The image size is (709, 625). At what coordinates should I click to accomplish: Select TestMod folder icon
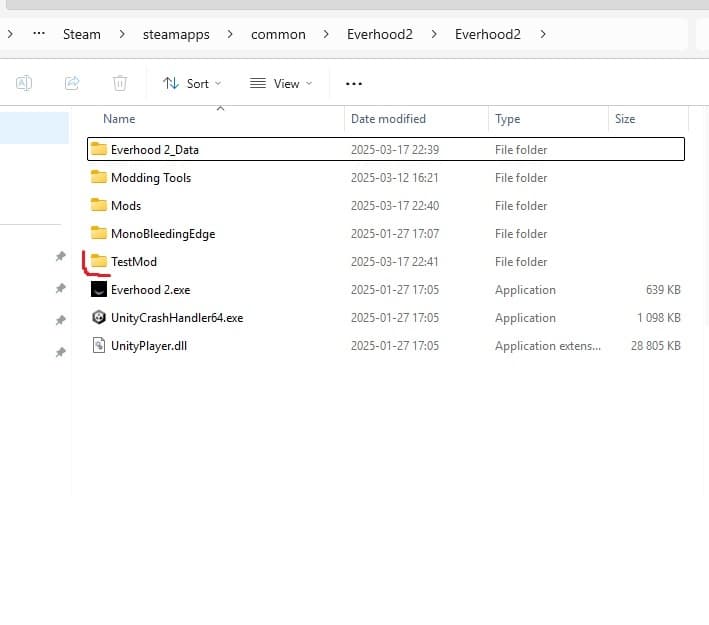99,261
